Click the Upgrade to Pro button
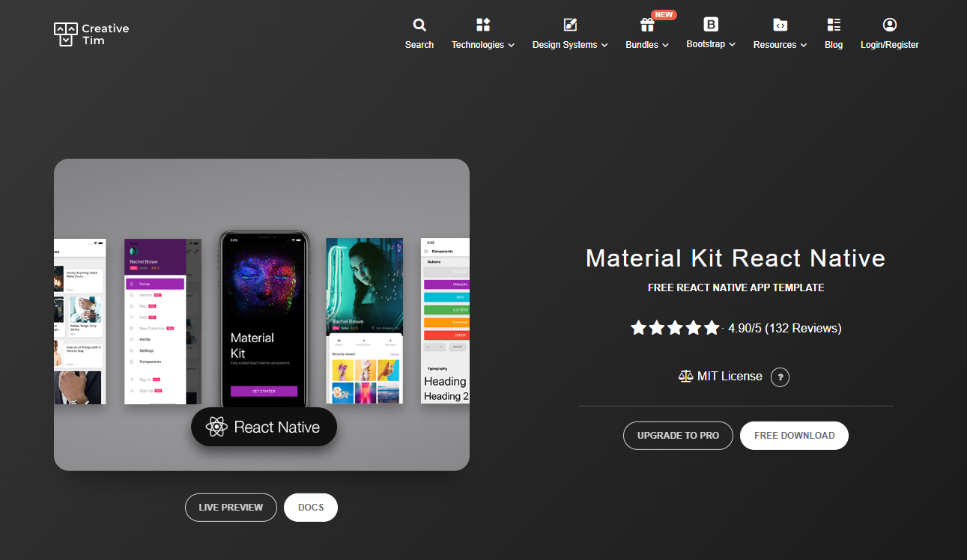 678,436
